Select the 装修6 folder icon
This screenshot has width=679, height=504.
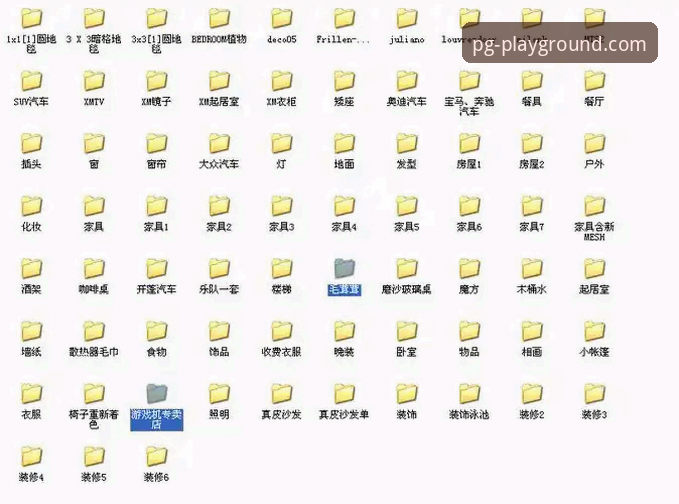click(x=156, y=456)
